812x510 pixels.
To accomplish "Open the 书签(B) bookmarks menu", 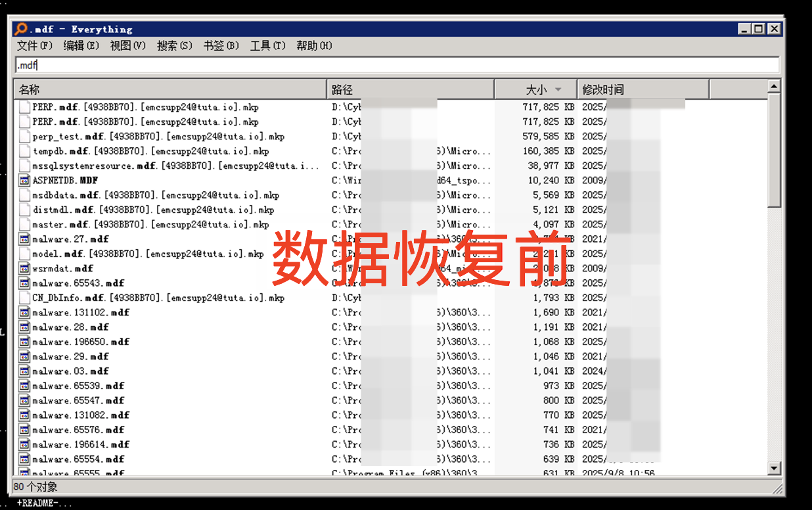I will tap(221, 45).
